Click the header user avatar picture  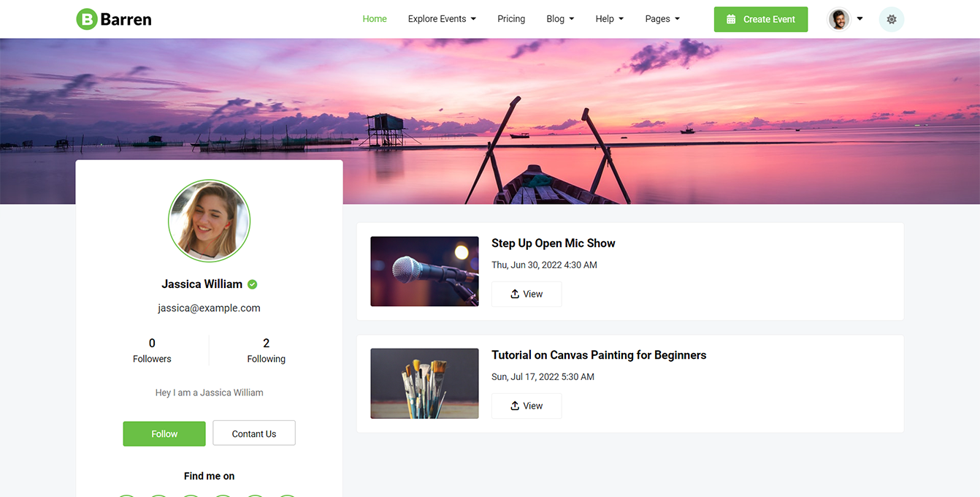839,19
